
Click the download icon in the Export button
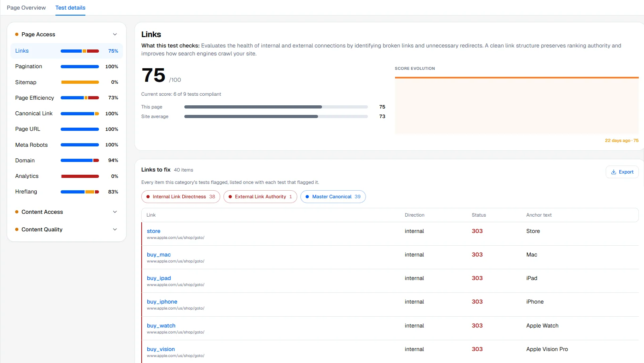[x=614, y=172]
